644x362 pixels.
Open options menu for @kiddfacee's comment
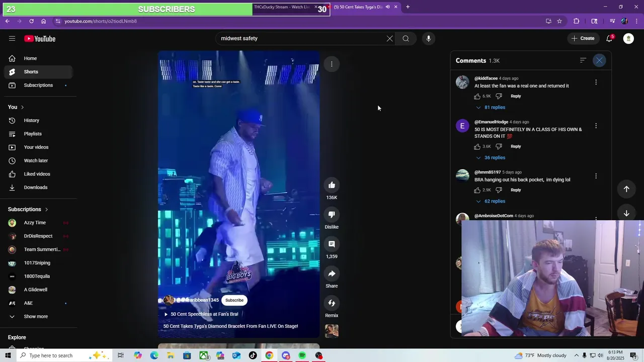point(596,82)
